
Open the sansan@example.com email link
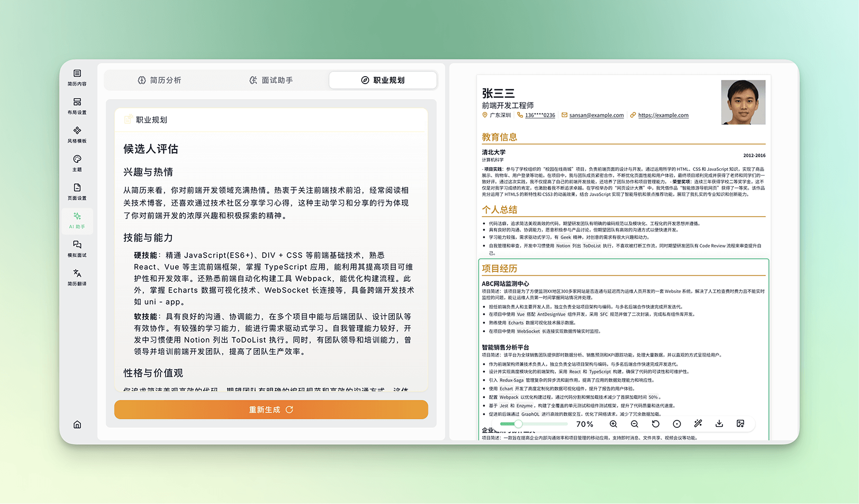pos(596,115)
